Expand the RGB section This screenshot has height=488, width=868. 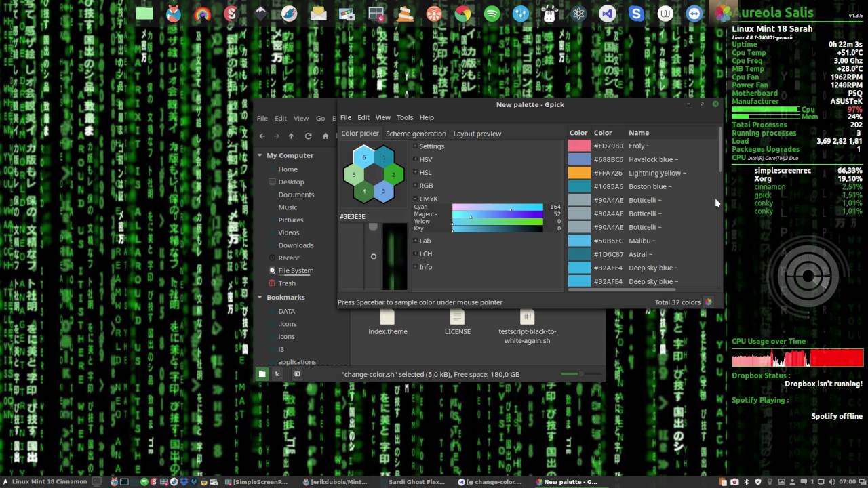point(415,185)
